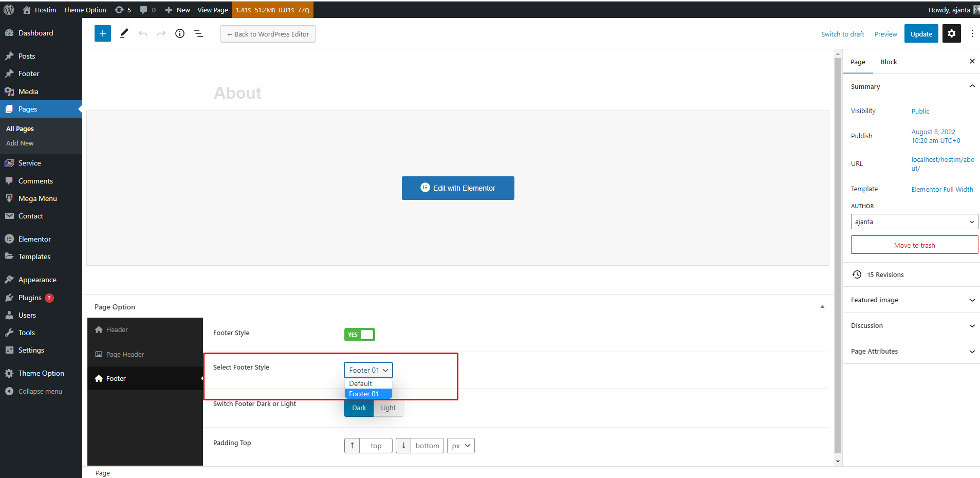Click the gear Settings icon beside Update

click(x=951, y=34)
